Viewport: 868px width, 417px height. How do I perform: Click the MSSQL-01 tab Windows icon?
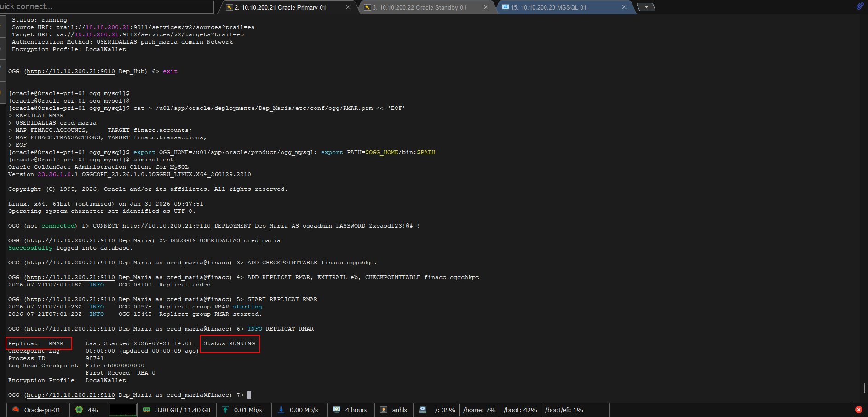[x=506, y=7]
